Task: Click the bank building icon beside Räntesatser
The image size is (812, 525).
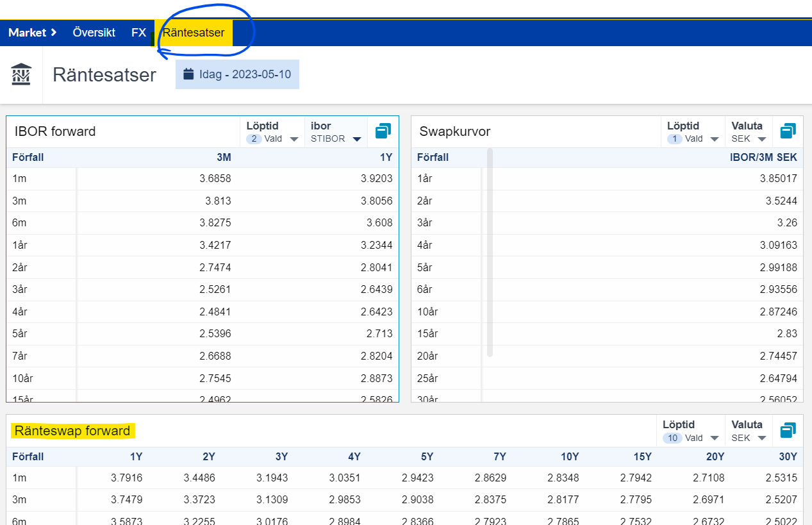Action: (21, 74)
